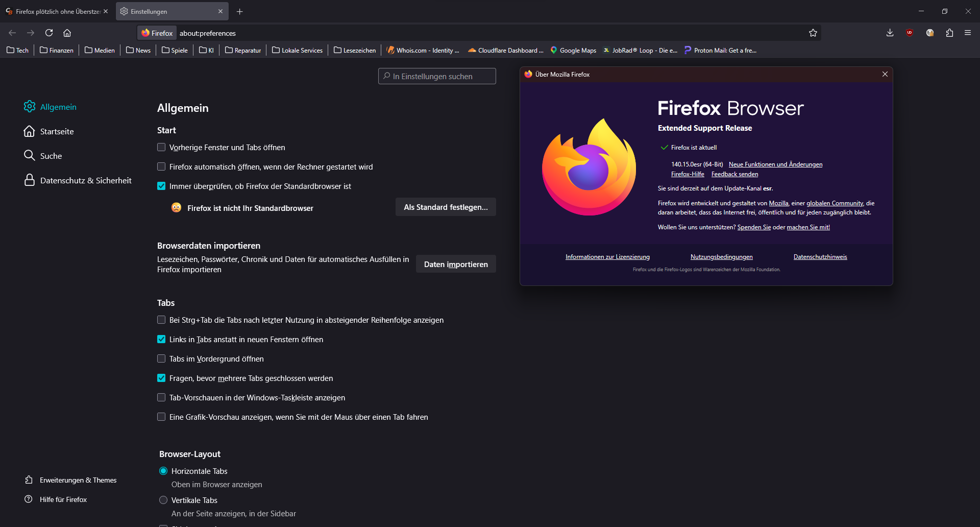Enable Strg+Tab recently-used tab order checkbox
Image resolution: width=980 pixels, height=527 pixels.
coord(161,320)
